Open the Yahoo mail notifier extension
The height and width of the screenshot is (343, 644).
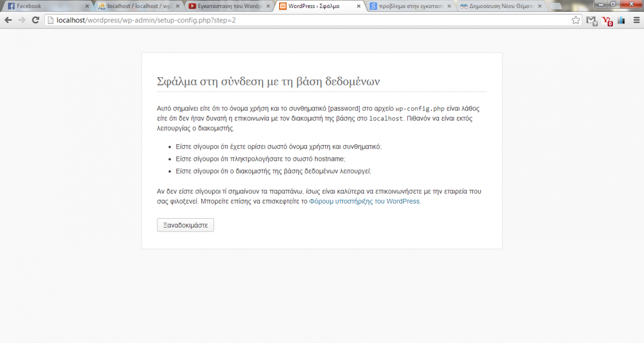click(608, 21)
